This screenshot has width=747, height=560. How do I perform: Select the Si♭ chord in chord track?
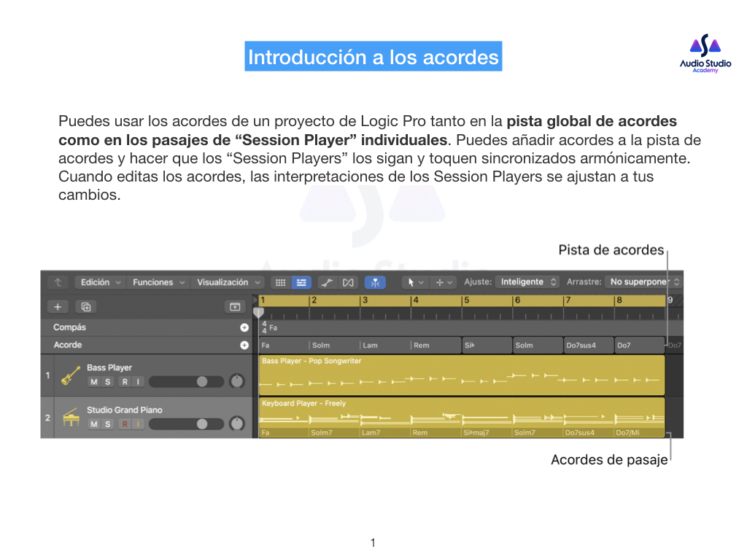coord(487,345)
